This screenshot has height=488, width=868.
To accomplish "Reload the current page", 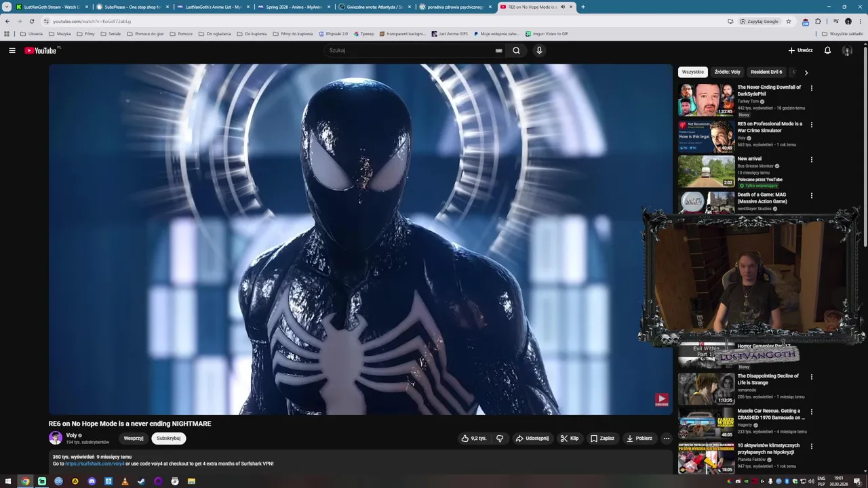I will [x=31, y=21].
